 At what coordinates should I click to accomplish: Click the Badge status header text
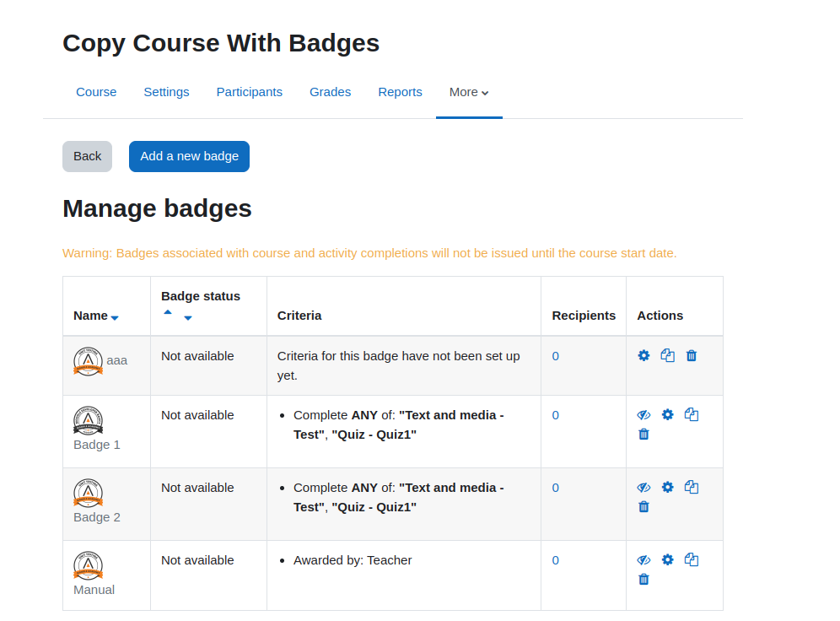[x=201, y=296]
